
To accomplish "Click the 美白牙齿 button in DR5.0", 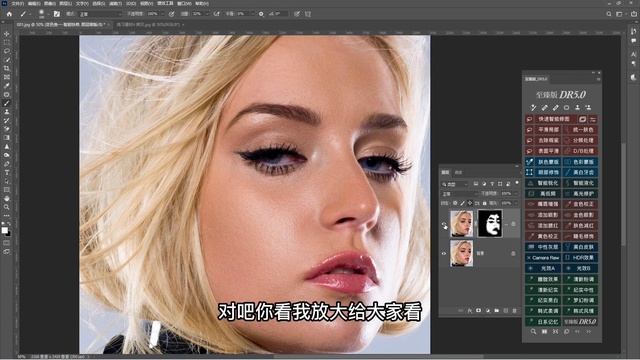I will point(580,172).
